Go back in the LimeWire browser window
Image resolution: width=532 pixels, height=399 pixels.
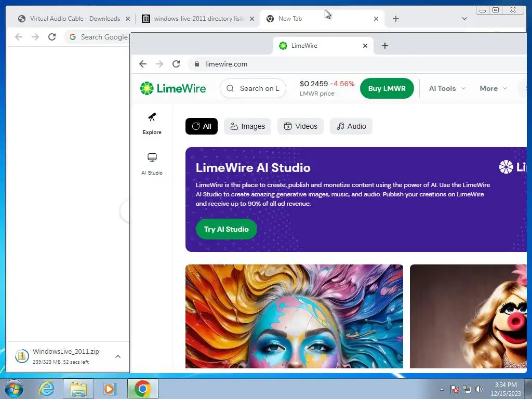[x=143, y=64]
